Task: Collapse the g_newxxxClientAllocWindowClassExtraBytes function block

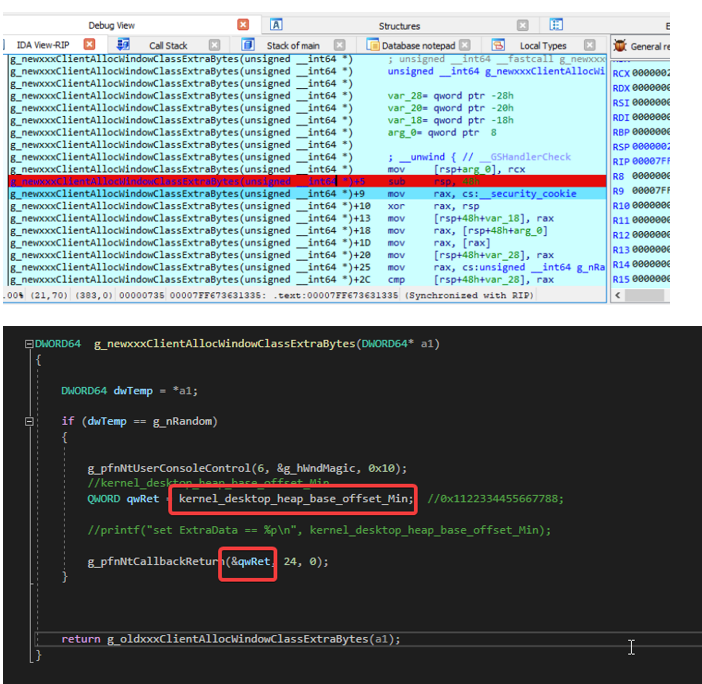Action: (x=29, y=344)
